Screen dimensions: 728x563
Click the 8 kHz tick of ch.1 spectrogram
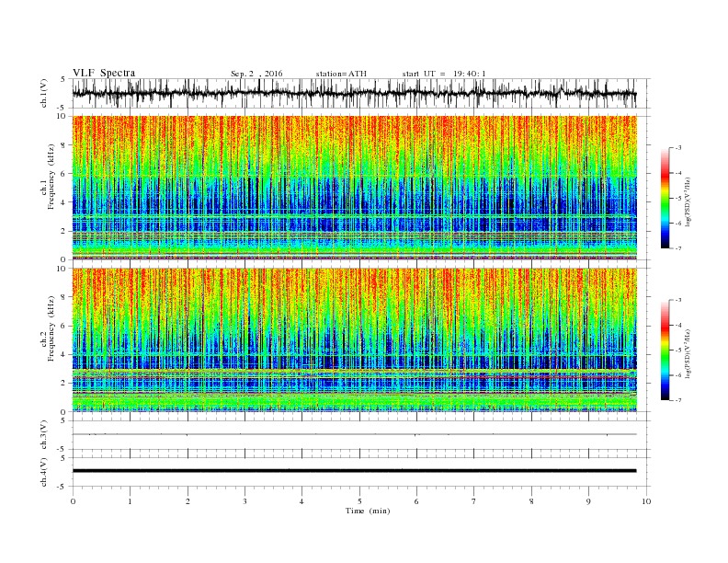click(x=63, y=145)
